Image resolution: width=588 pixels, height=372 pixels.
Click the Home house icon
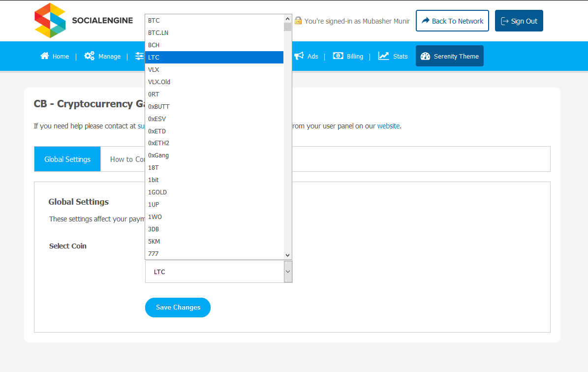(45, 56)
